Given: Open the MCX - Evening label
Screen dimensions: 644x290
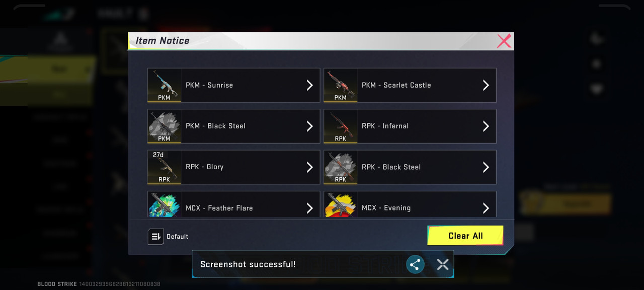Looking at the screenshot, I should [x=386, y=208].
